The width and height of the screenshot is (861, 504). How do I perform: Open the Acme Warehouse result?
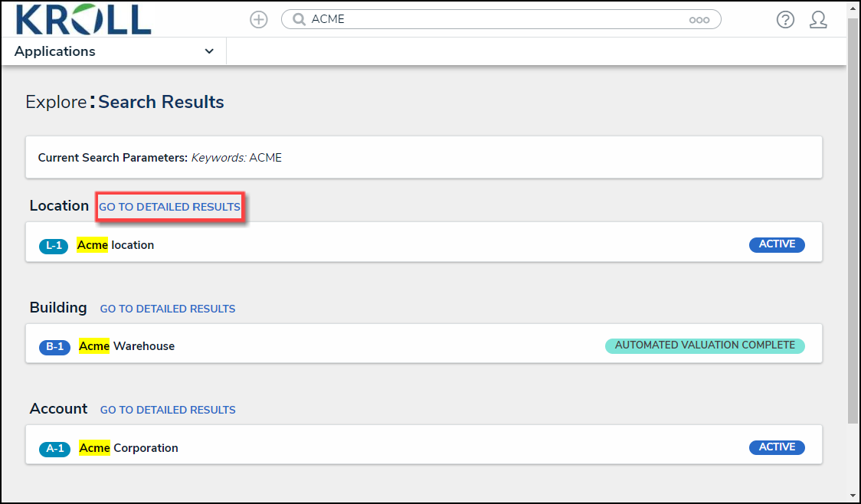coord(424,343)
